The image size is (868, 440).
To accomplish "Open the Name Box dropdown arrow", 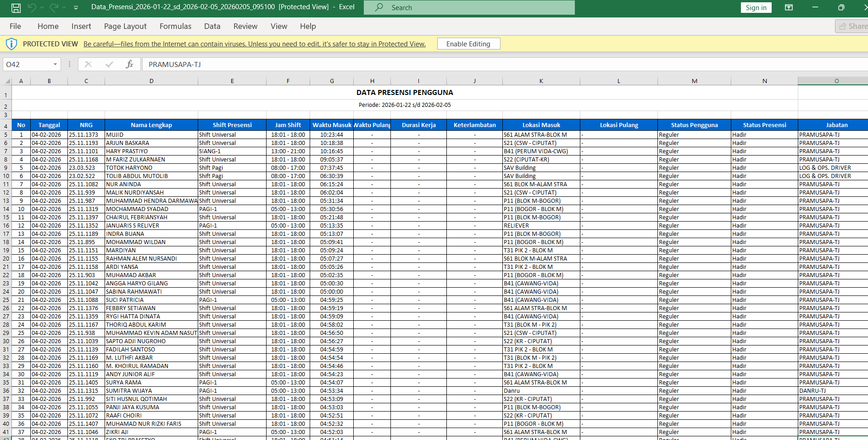I will [55, 64].
